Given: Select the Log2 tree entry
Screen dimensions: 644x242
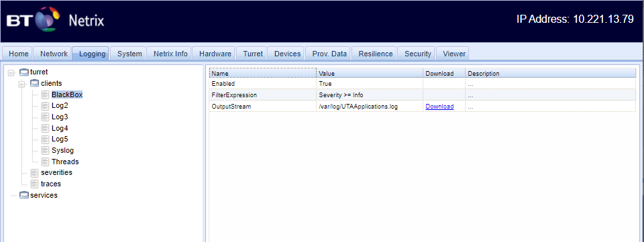Looking at the screenshot, I should 60,106.
